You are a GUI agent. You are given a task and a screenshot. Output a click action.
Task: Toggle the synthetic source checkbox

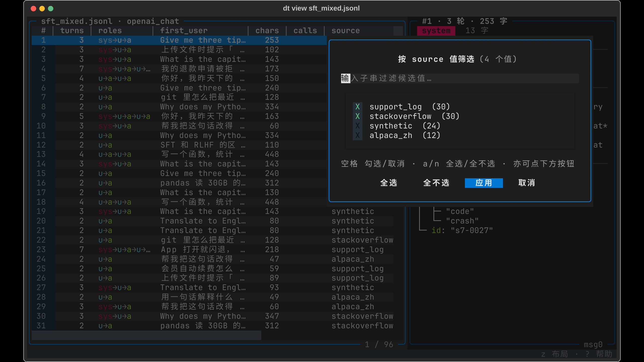(x=357, y=126)
